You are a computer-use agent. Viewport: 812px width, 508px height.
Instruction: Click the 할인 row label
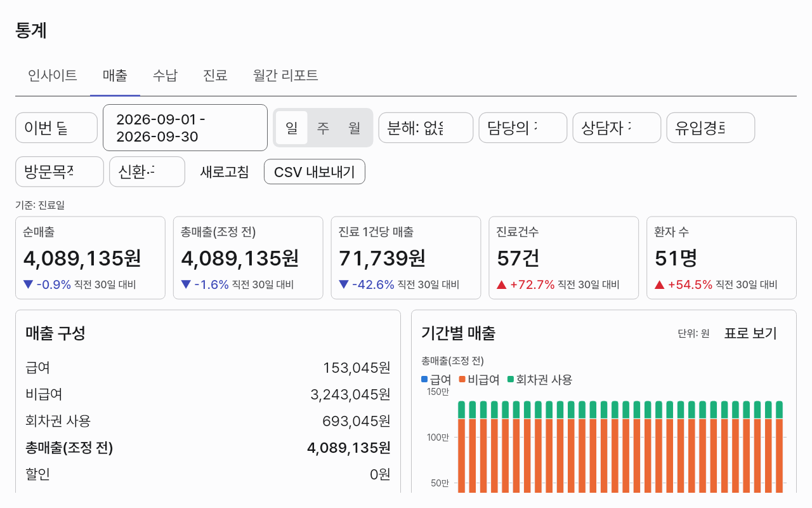(38, 474)
